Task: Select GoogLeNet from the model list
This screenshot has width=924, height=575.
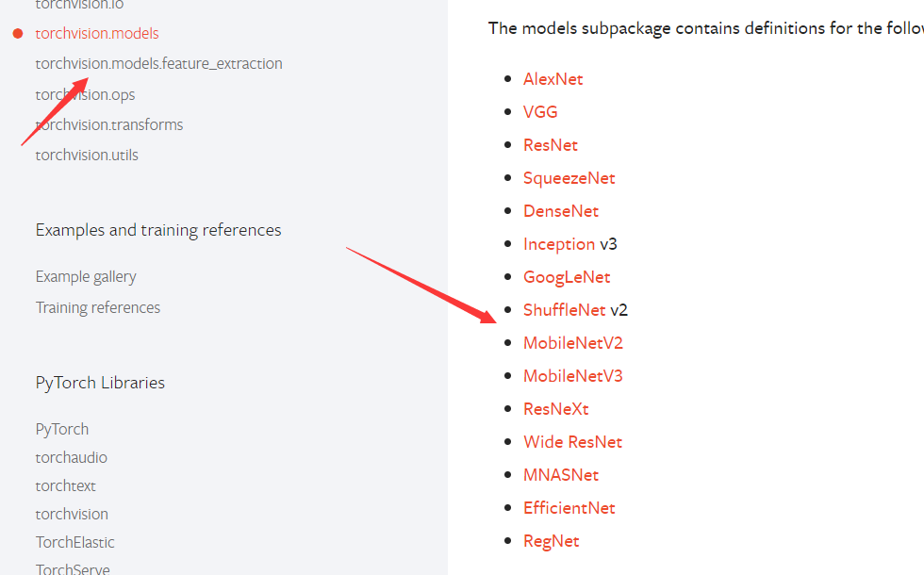Action: [x=566, y=276]
